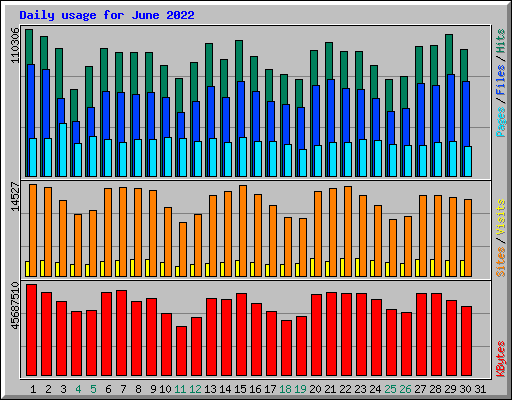The width and height of the screenshot is (512, 400).
Task: Click the orange sites bar for day 11
Action: [x=183, y=249]
